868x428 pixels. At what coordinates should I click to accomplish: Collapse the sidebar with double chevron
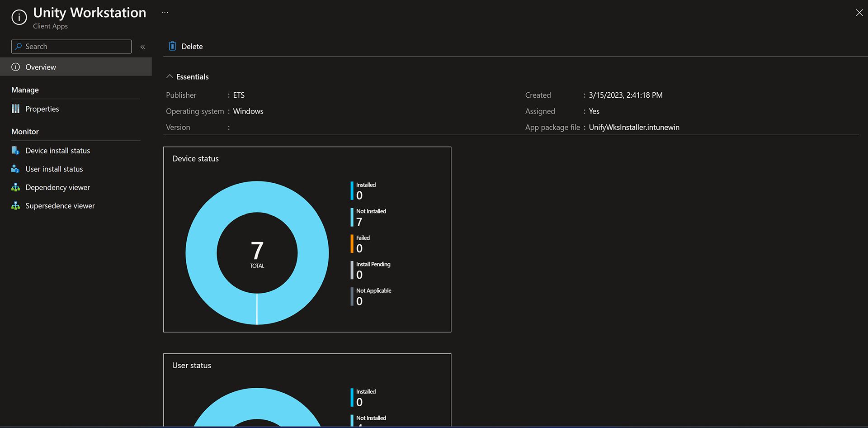coord(142,47)
